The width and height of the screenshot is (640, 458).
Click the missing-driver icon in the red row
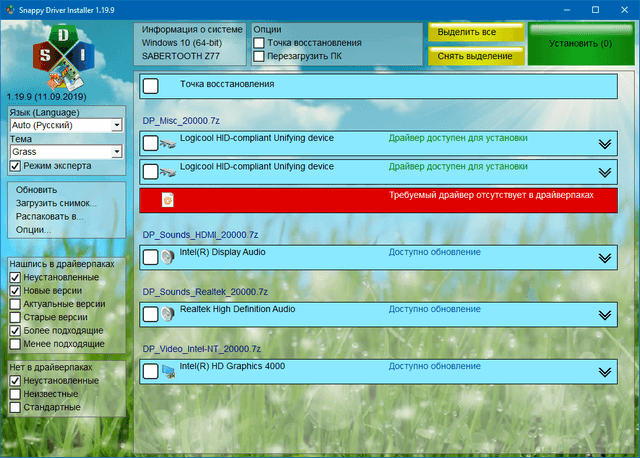point(168,200)
